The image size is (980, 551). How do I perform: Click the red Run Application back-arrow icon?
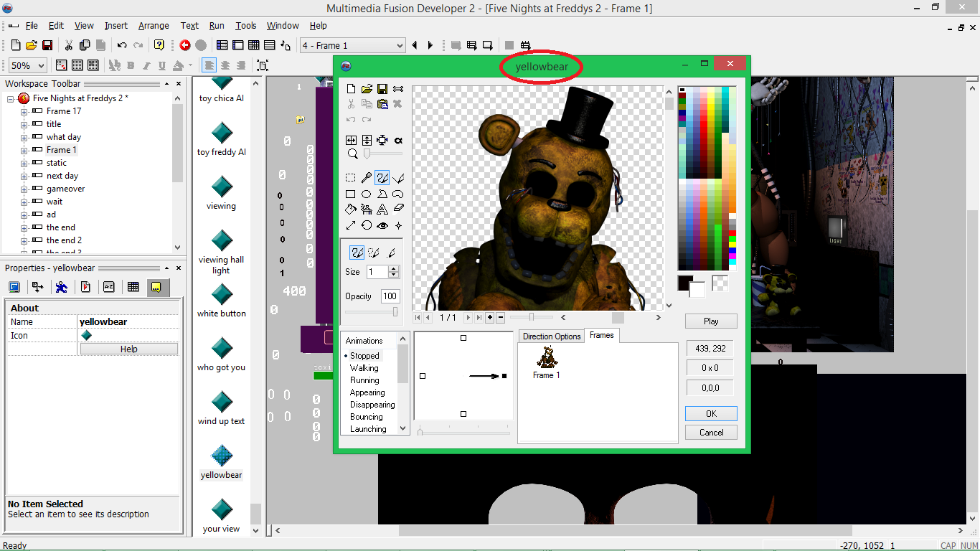click(185, 45)
